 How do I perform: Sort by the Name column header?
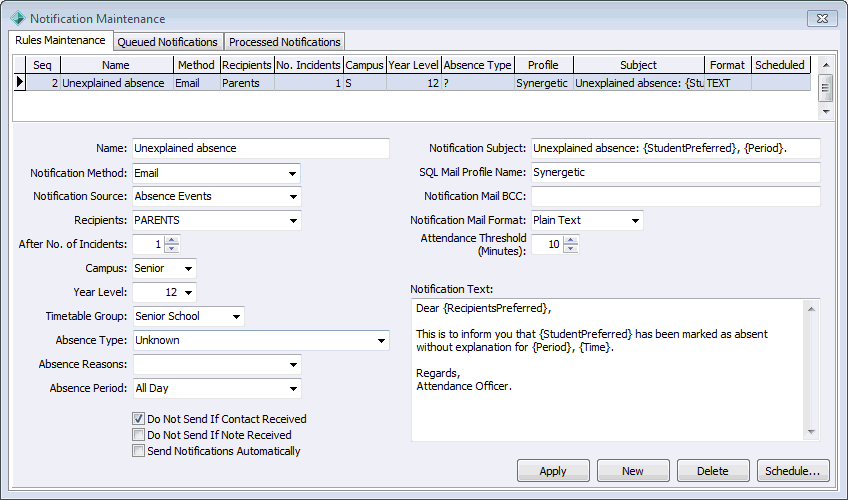pyautogui.click(x=116, y=65)
